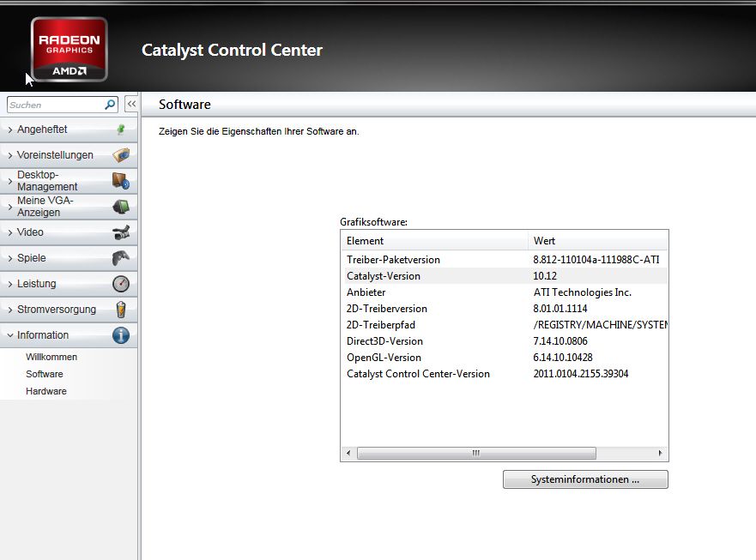The width and height of the screenshot is (756, 560).
Task: Open the Willkommen page
Action: tap(51, 357)
